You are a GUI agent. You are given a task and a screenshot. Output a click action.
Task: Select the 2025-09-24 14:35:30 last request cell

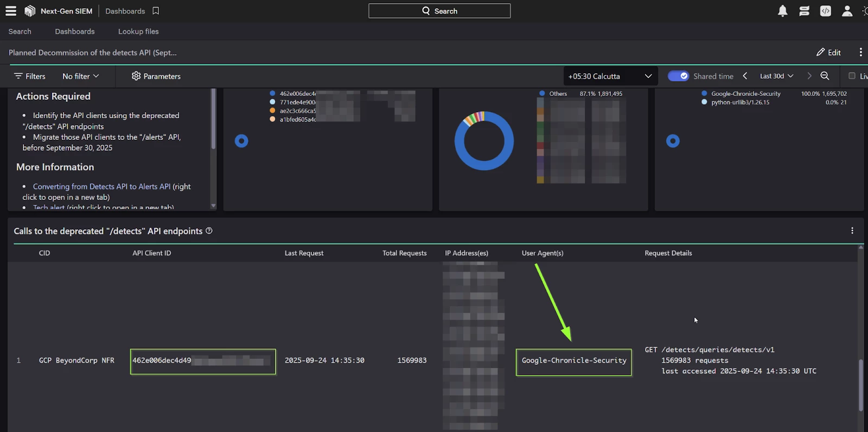tap(324, 360)
